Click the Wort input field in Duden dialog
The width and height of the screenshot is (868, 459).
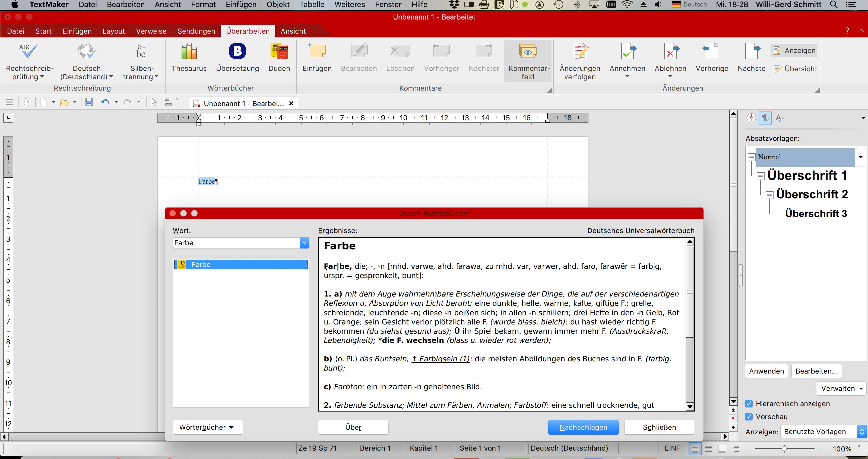pyautogui.click(x=236, y=243)
